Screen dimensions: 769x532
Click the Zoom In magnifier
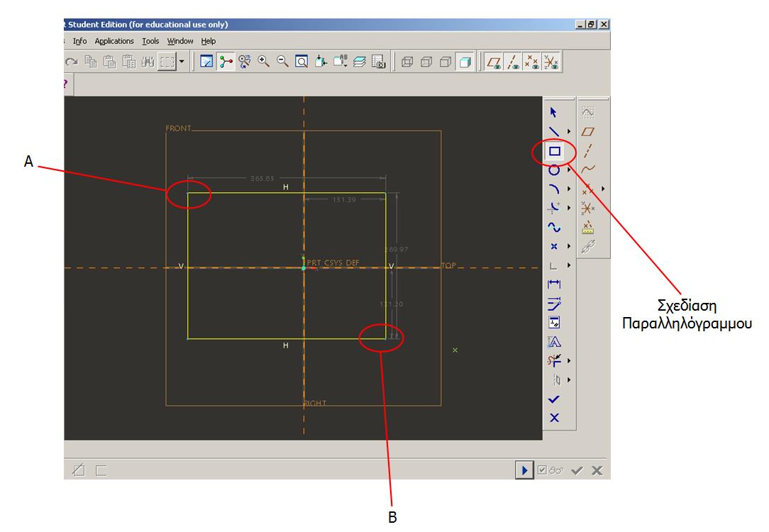pos(263,62)
